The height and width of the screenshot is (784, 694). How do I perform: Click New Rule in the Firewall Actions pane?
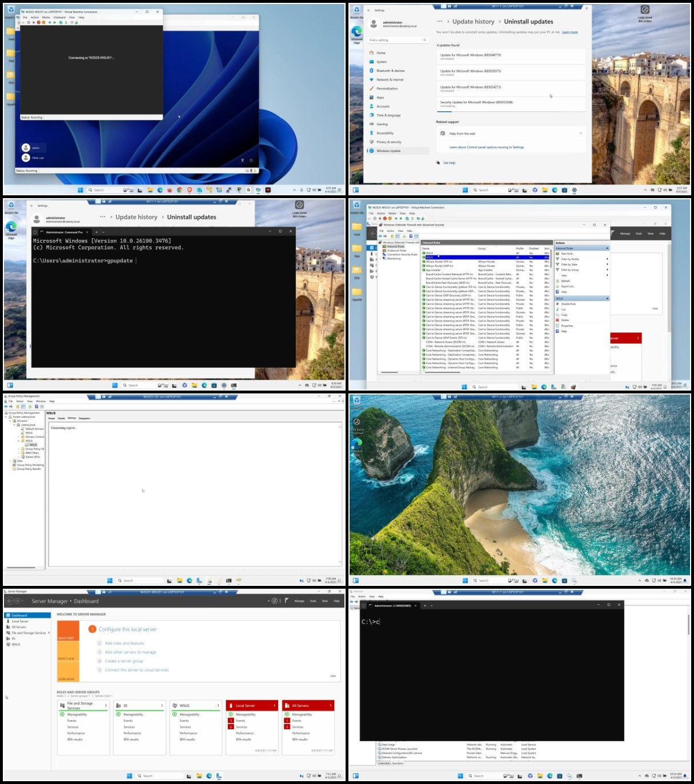567,254
